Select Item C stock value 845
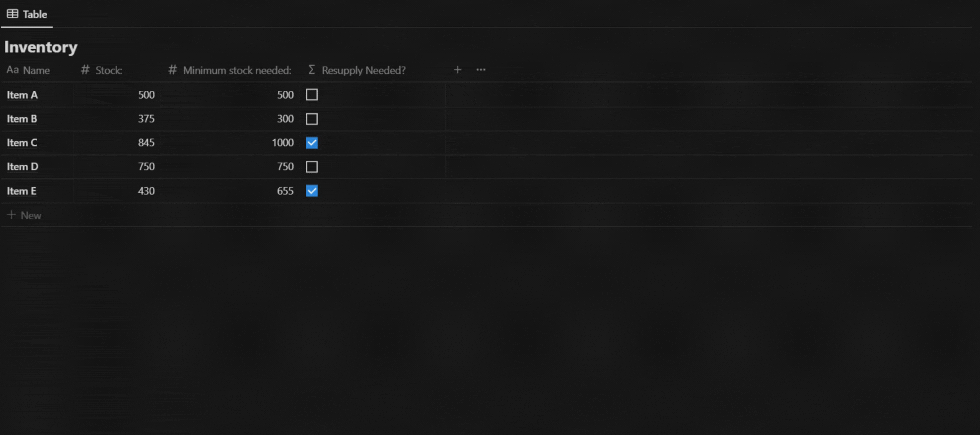Image resolution: width=980 pixels, height=435 pixels. 146,143
